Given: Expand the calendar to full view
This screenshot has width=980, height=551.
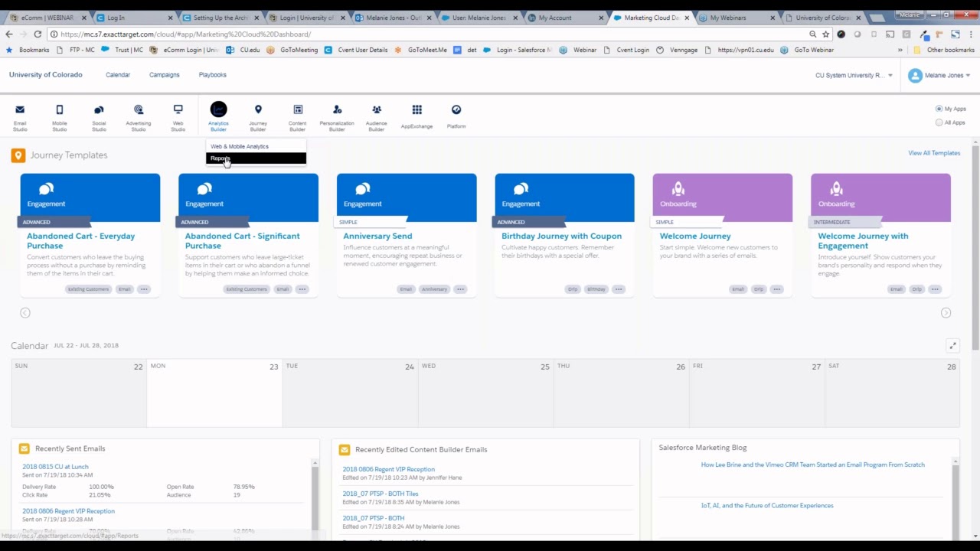Looking at the screenshot, I should pos(952,346).
